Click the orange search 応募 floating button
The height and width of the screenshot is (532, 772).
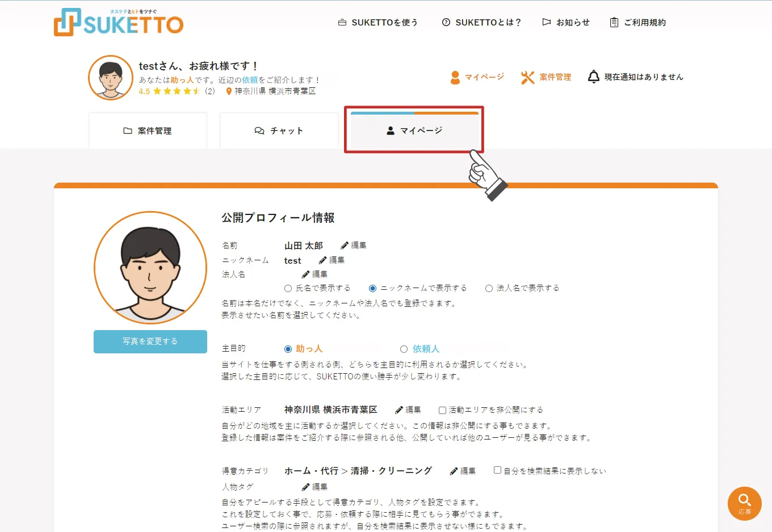click(745, 504)
